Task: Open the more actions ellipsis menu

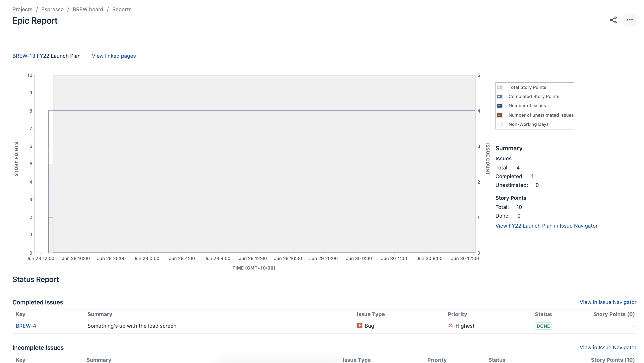Action: pyautogui.click(x=629, y=20)
